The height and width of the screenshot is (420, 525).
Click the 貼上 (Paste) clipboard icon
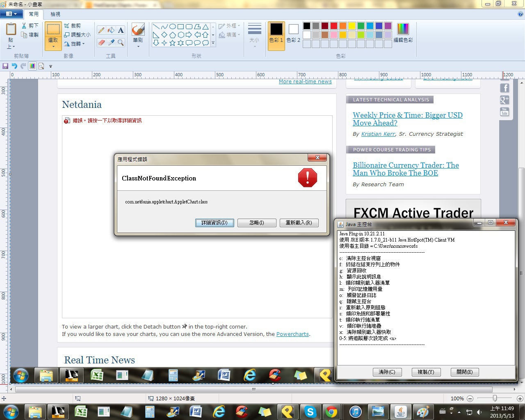click(x=11, y=30)
